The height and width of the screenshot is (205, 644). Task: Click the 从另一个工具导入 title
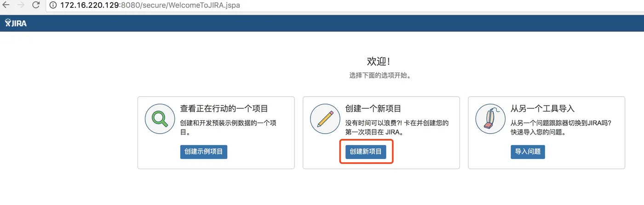click(543, 109)
